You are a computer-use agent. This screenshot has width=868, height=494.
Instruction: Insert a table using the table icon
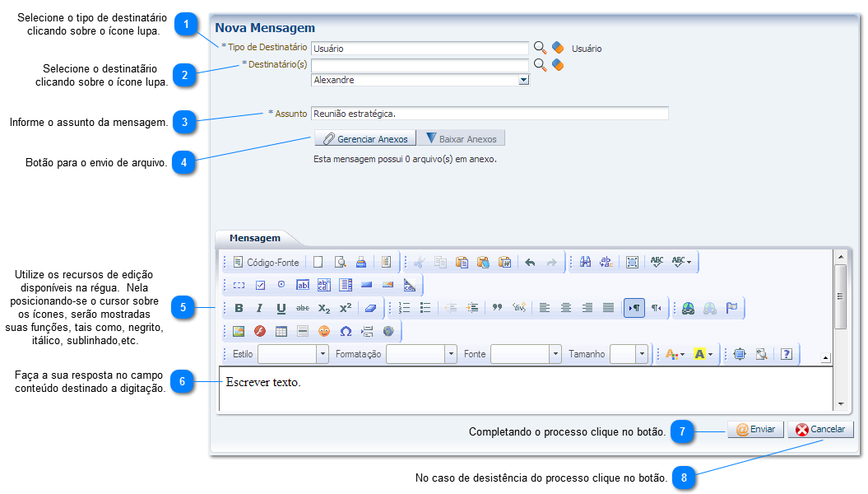(x=281, y=332)
